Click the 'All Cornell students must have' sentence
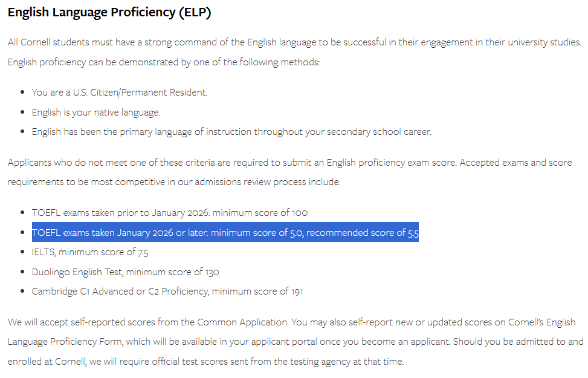Screen dimensions: 588x378 294,42
